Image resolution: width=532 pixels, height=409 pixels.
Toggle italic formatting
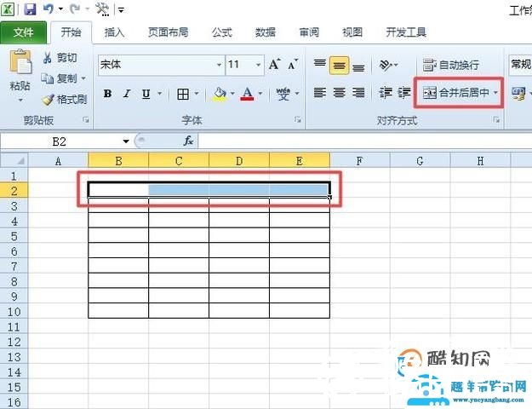[x=127, y=94]
